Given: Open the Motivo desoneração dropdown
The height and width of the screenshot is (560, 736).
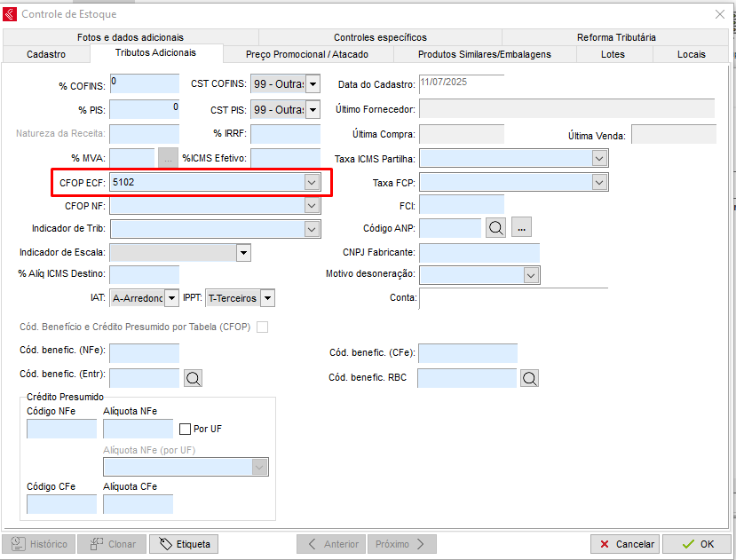Looking at the screenshot, I should (x=530, y=275).
